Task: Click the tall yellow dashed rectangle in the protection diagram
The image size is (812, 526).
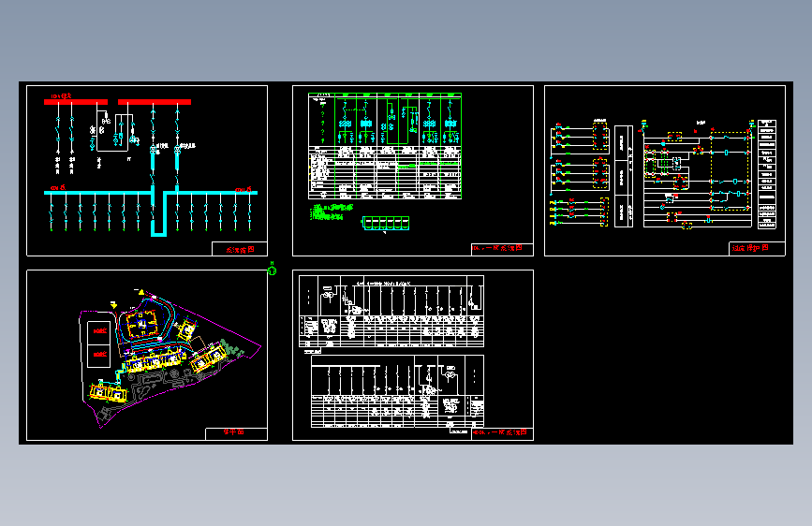Action: pyautogui.click(x=731, y=171)
